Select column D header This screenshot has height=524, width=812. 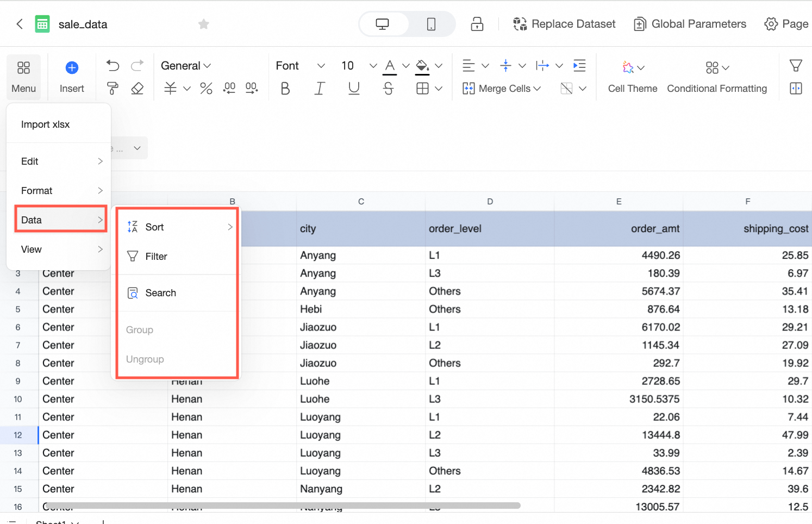click(x=490, y=201)
